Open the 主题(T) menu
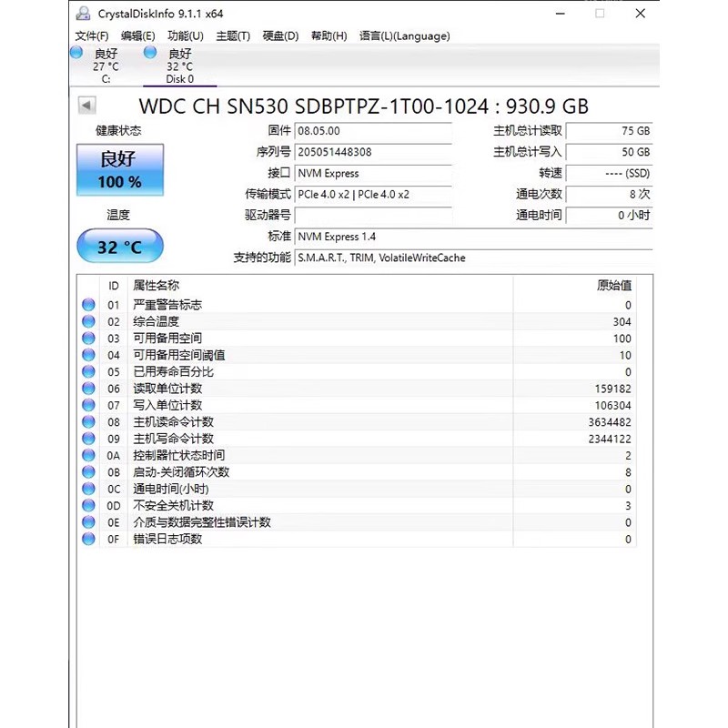Image resolution: width=728 pixels, height=728 pixels. 233,35
